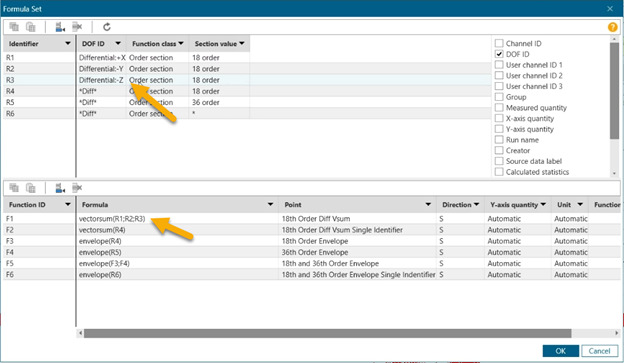Tick the Y-axis quantity checkbox

[499, 129]
